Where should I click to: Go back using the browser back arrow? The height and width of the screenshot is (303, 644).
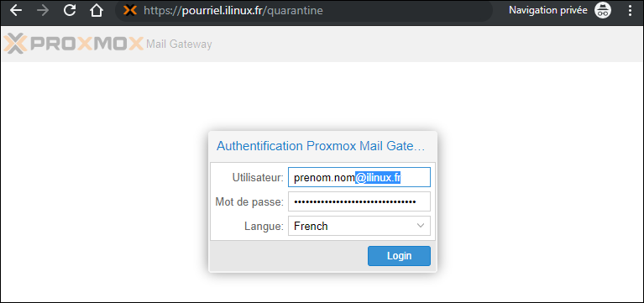click(x=16, y=11)
